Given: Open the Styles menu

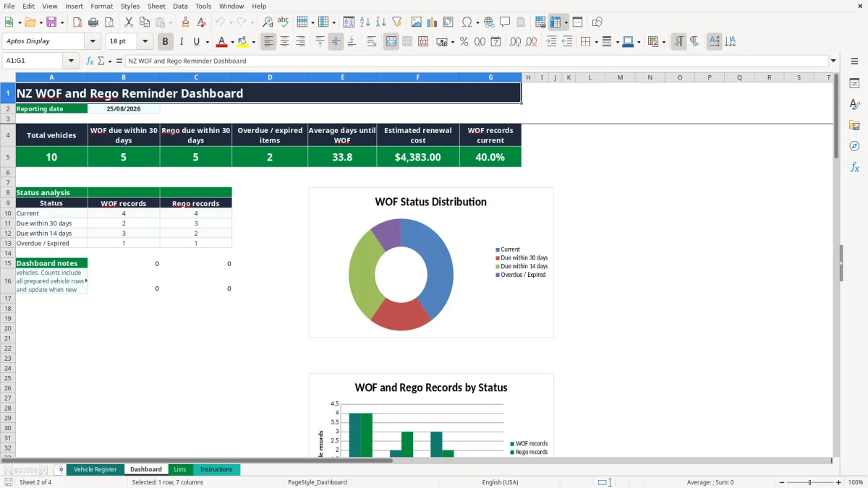Looking at the screenshot, I should (130, 6).
